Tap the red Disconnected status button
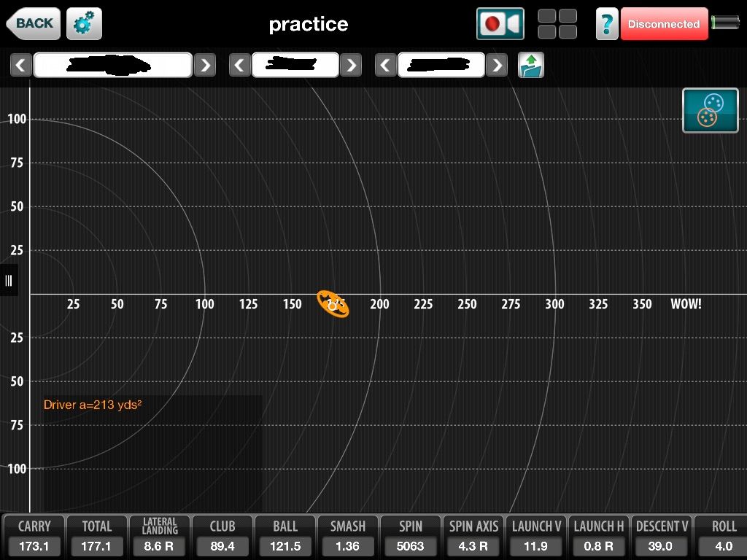 [664, 23]
